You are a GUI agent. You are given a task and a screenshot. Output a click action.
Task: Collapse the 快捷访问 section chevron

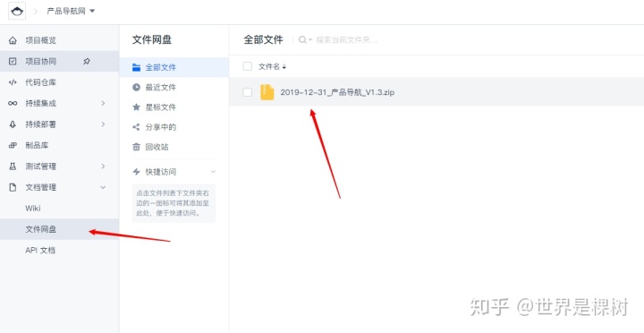(x=213, y=172)
